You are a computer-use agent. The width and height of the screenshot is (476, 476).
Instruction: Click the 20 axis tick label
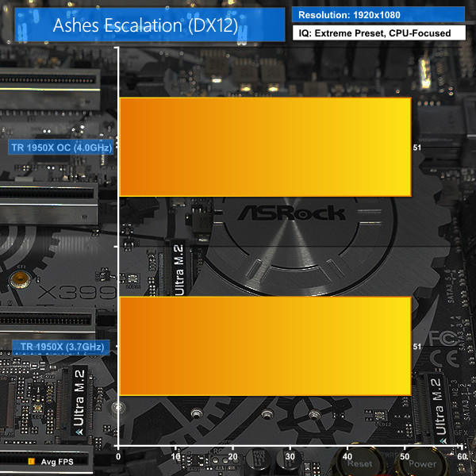(232, 456)
